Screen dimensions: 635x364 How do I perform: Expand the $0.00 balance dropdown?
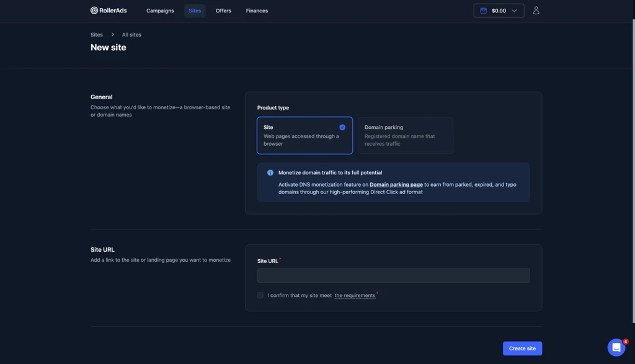pyautogui.click(x=499, y=11)
